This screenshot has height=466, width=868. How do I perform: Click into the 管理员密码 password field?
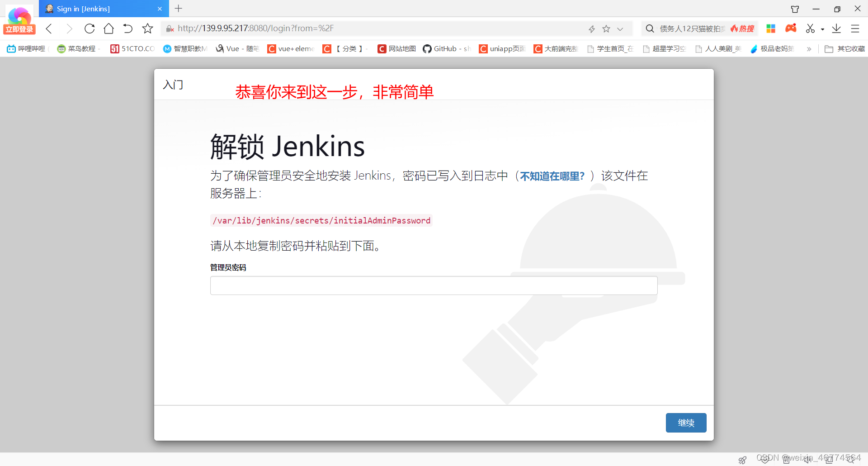[434, 285]
